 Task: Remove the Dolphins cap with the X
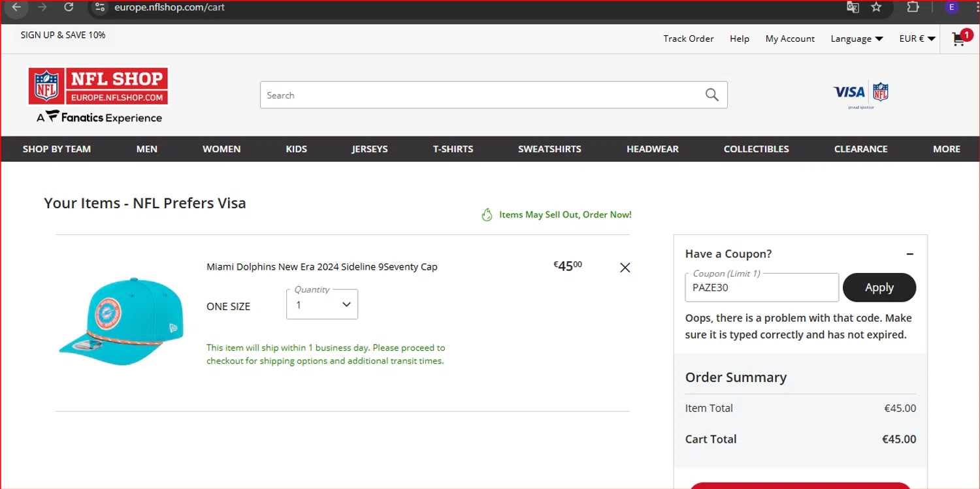pos(625,268)
